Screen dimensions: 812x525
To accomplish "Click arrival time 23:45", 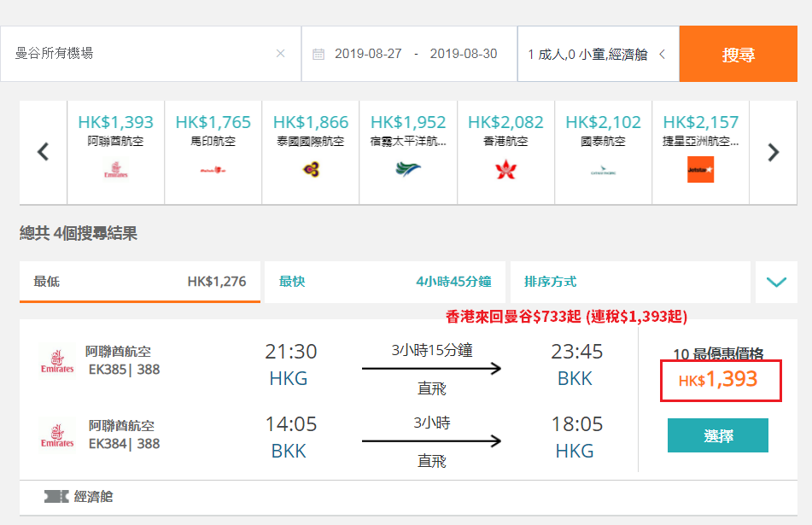I will (577, 352).
